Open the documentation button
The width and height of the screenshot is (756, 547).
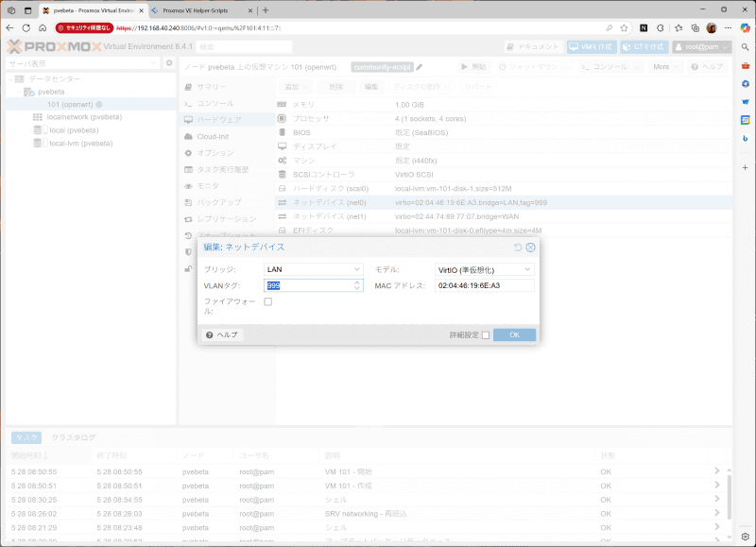click(x=533, y=46)
